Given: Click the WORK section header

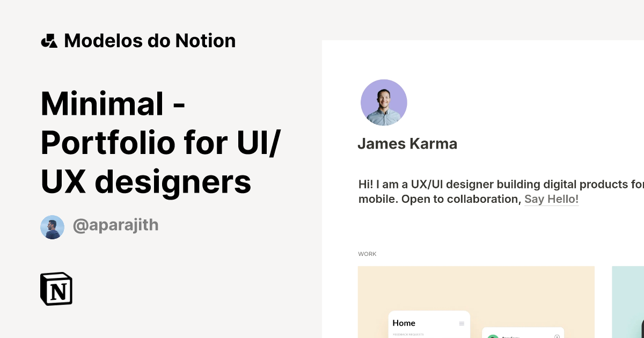Looking at the screenshot, I should coord(367,254).
